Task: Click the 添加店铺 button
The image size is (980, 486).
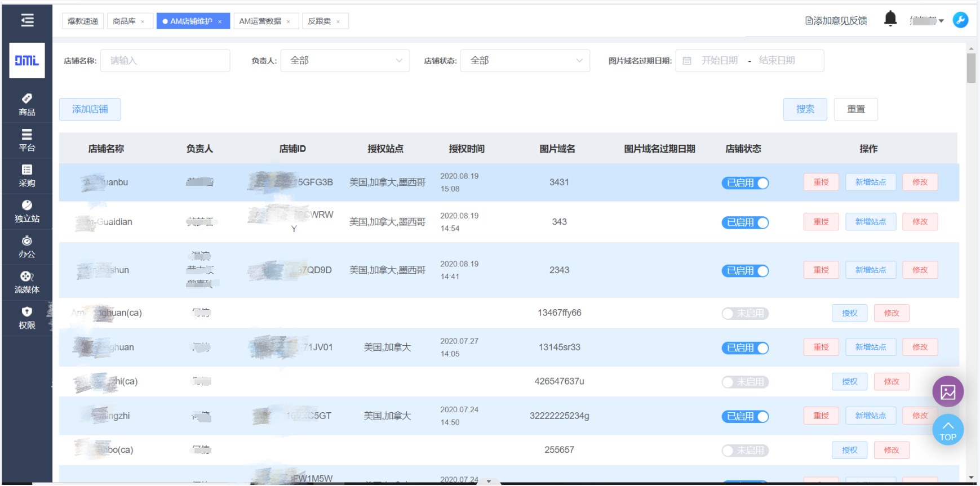Action: tap(90, 109)
